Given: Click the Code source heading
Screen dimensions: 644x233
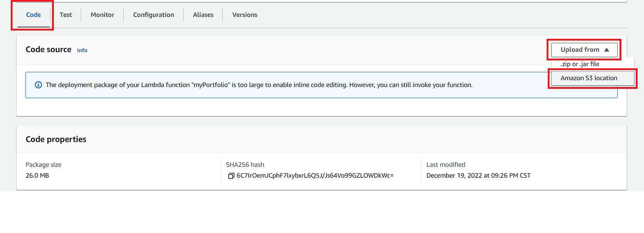Looking at the screenshot, I should [48, 49].
